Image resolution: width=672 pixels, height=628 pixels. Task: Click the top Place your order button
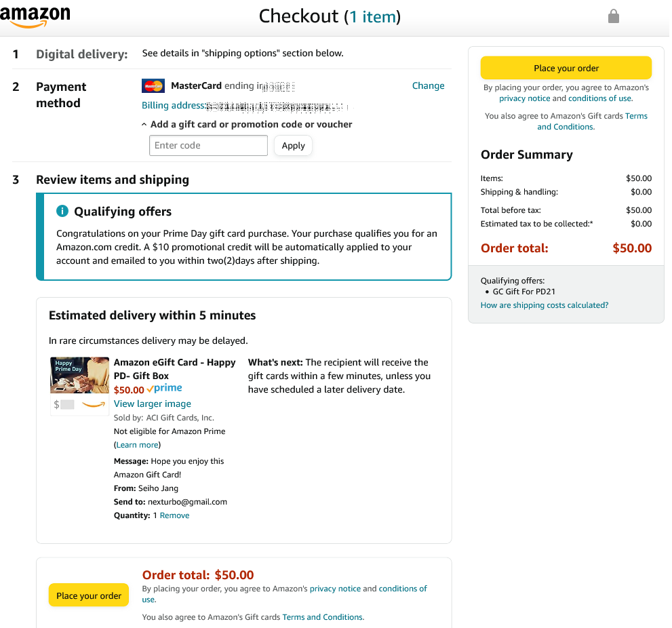click(x=566, y=68)
